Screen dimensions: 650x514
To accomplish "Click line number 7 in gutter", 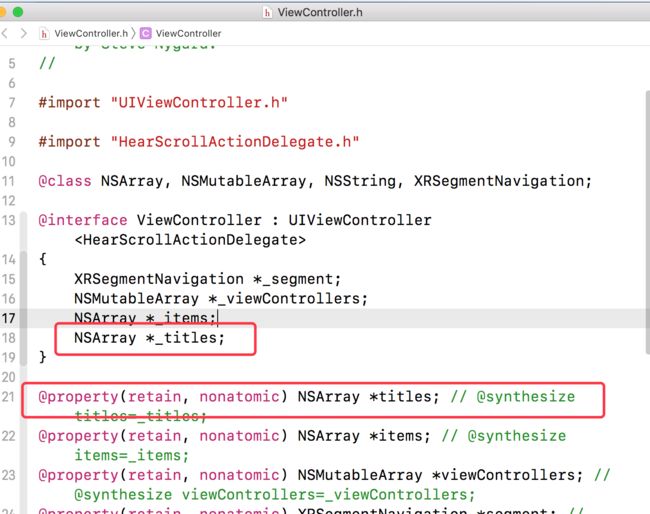I will tap(12, 102).
